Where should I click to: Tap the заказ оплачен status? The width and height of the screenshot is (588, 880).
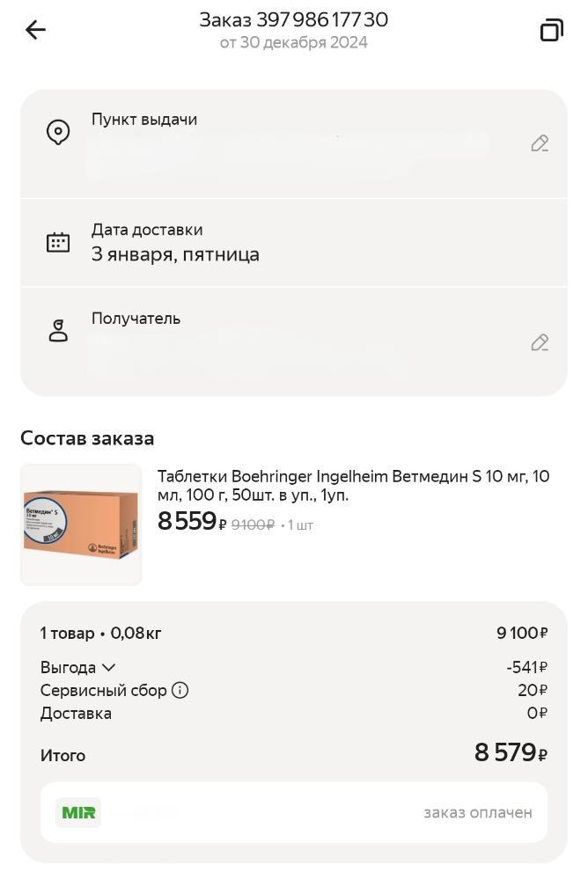477,812
